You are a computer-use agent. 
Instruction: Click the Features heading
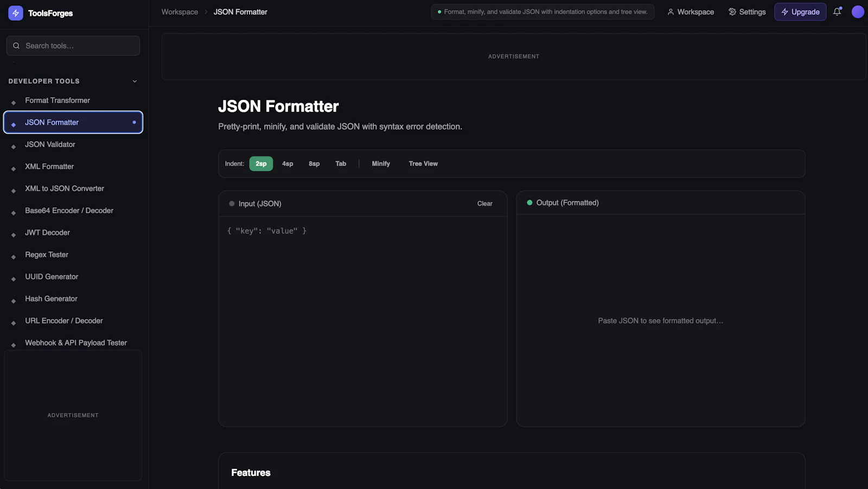click(x=251, y=473)
